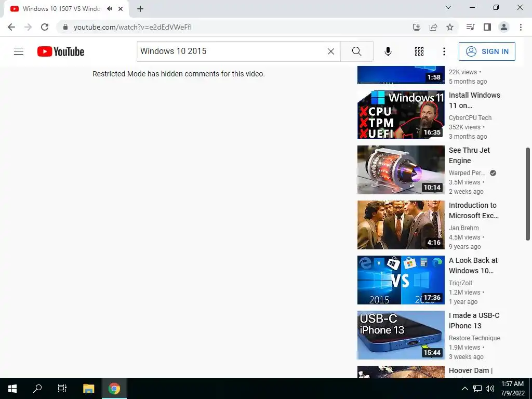Viewport: 532px width, 399px height.
Task: Show hidden system tray icons
Action: pos(465,389)
